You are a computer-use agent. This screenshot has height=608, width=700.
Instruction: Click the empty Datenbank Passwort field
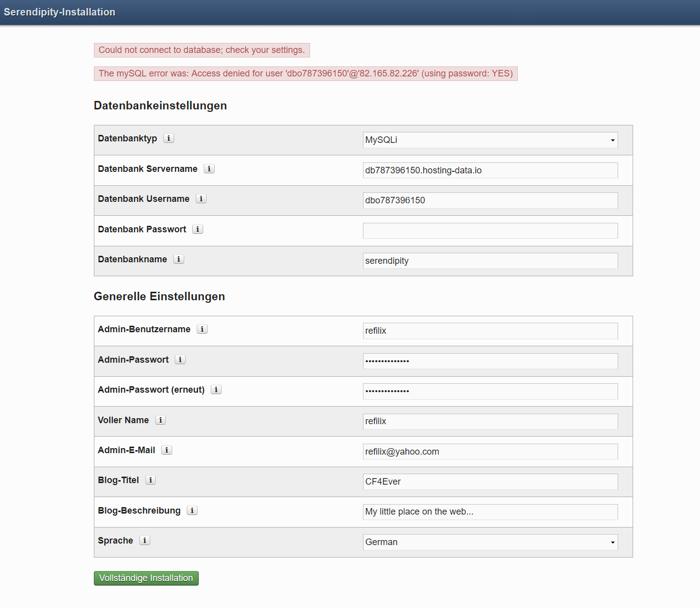pos(490,231)
